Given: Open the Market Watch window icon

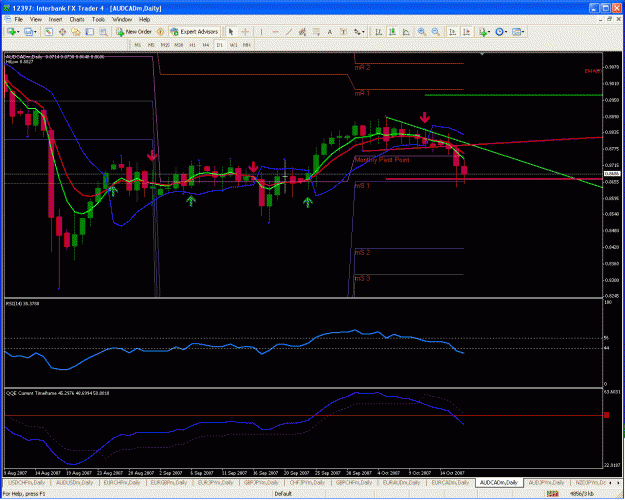Looking at the screenshot, I should pyautogui.click(x=49, y=32).
